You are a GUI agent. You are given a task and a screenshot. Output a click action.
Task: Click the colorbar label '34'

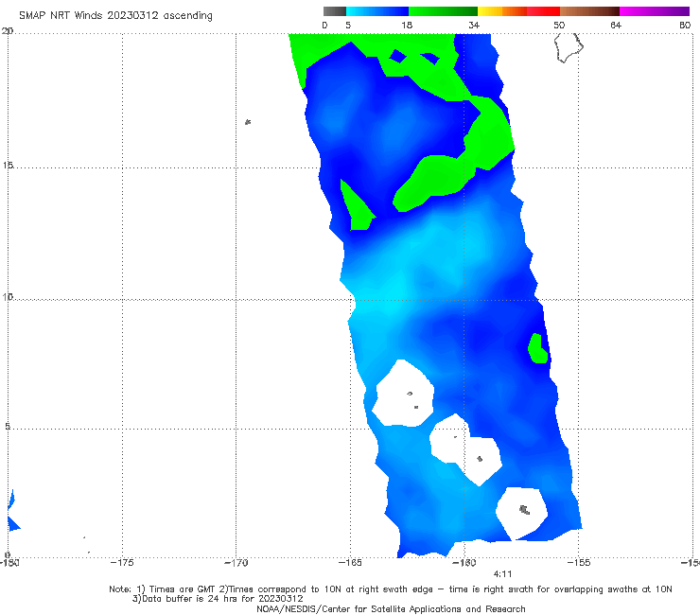[x=474, y=25]
